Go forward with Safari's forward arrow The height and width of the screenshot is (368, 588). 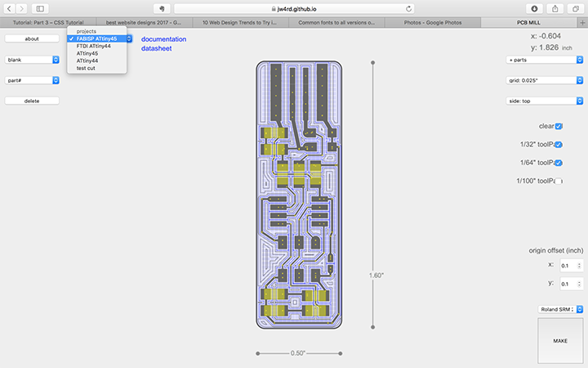tap(22, 8)
